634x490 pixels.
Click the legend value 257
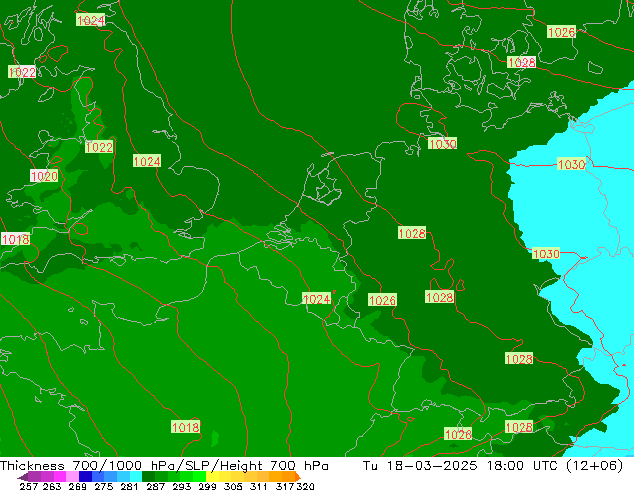tap(29, 486)
